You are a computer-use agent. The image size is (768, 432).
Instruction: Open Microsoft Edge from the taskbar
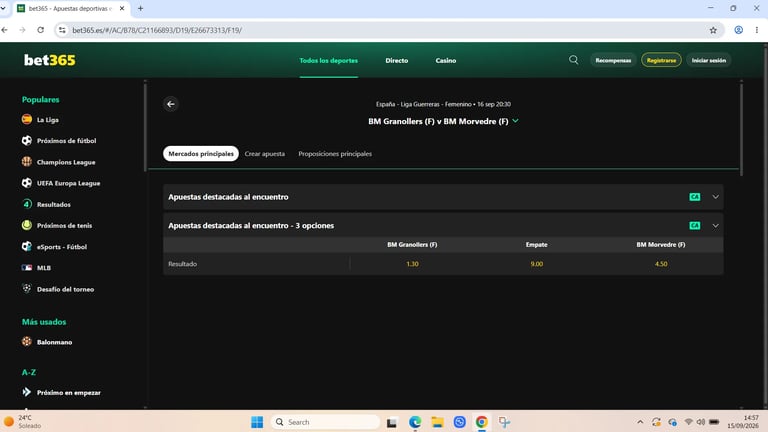pyautogui.click(x=415, y=422)
